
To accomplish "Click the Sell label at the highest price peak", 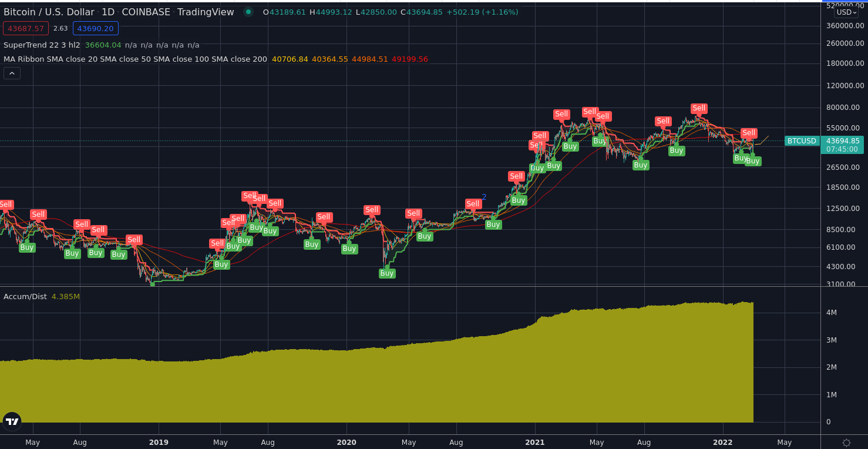I will point(698,109).
